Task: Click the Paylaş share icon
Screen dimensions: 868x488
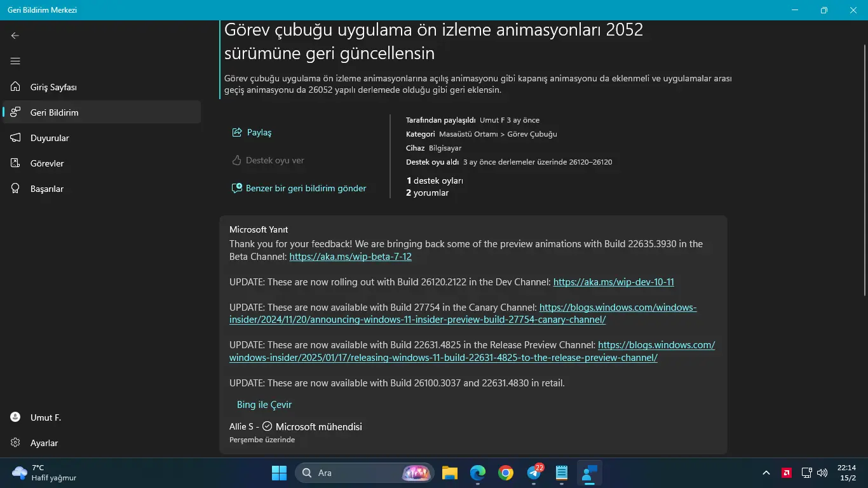Action: coord(237,132)
